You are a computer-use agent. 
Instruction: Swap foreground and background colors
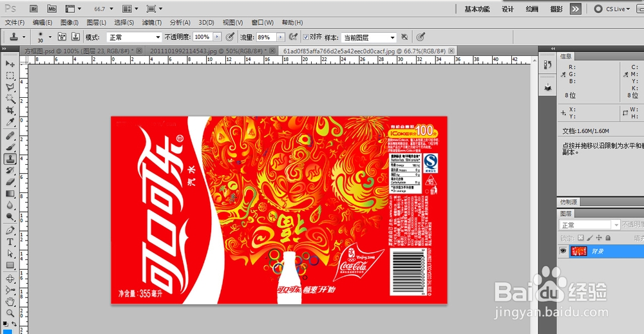point(14,324)
